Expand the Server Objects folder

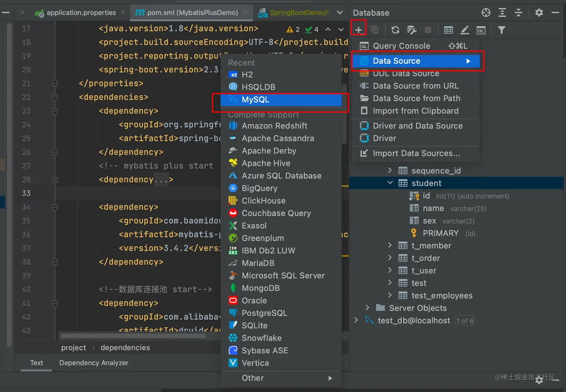pos(367,307)
